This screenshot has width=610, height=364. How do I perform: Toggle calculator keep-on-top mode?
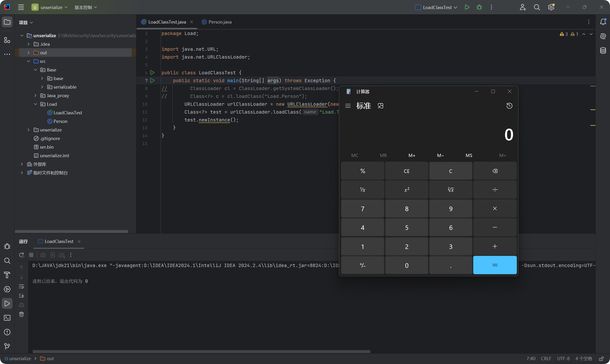tap(381, 106)
